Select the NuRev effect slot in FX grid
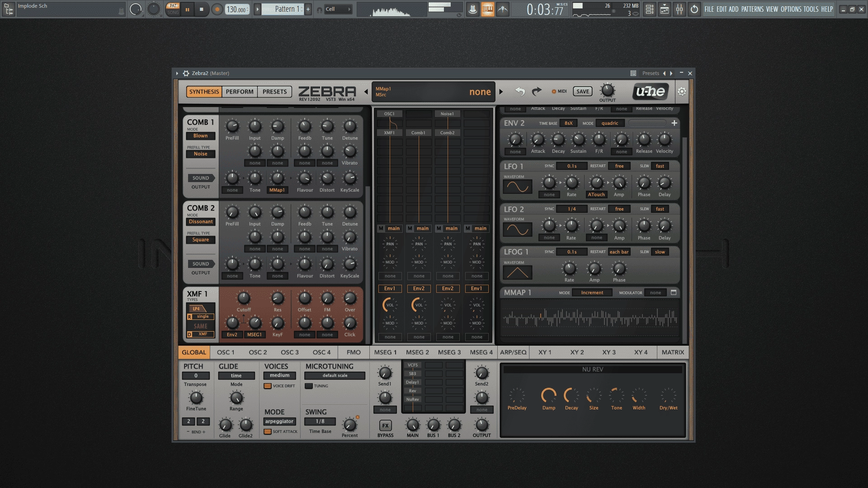 pos(412,399)
